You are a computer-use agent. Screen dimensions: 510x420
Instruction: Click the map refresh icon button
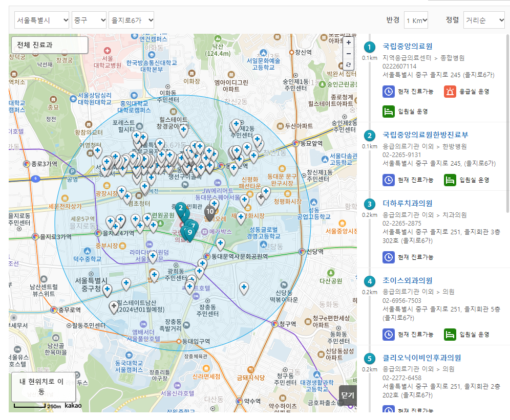[349, 65]
